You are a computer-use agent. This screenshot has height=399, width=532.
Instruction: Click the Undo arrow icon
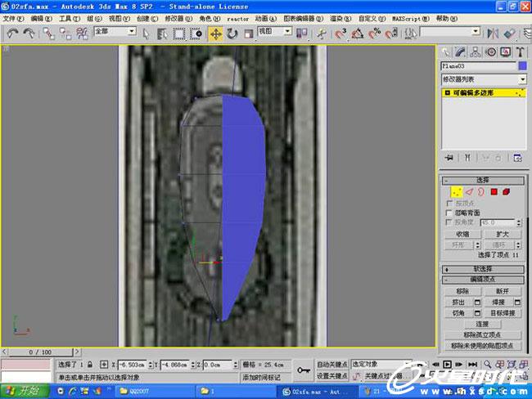pyautogui.click(x=12, y=34)
